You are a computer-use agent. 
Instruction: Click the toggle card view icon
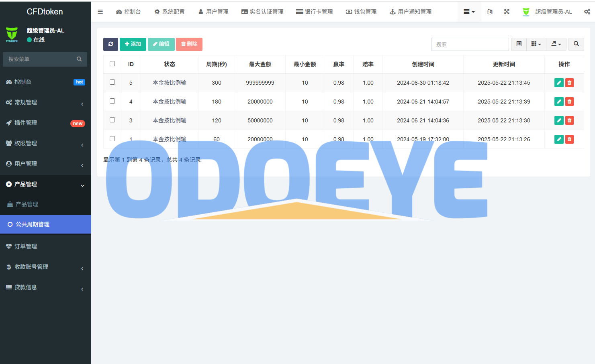(519, 44)
